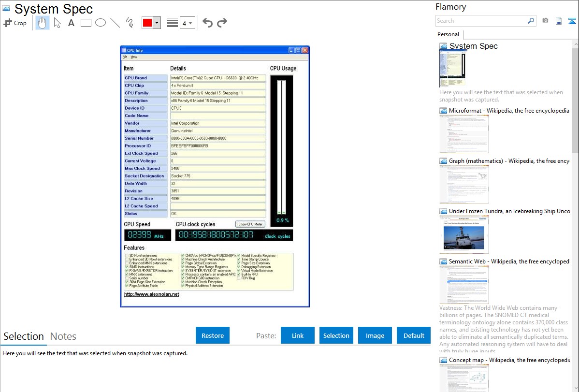Click the Under Frozen Tundra snapshot icon

tap(443, 211)
